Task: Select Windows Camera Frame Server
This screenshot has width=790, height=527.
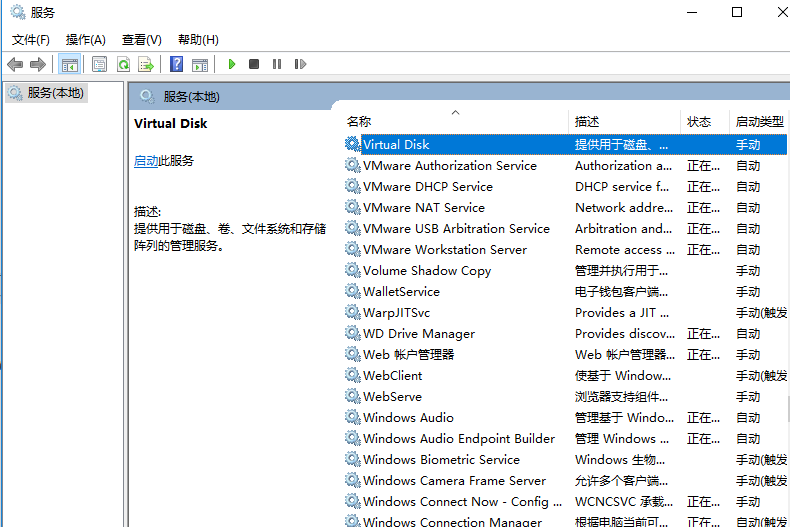Action: [x=565, y=481]
